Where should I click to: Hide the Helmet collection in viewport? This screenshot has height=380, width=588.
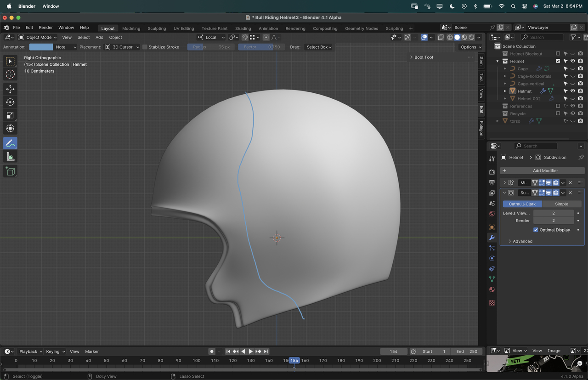573,61
